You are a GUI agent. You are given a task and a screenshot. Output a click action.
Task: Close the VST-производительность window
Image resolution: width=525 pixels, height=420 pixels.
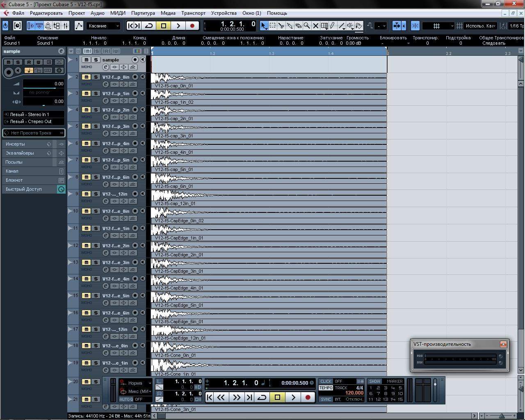point(503,344)
